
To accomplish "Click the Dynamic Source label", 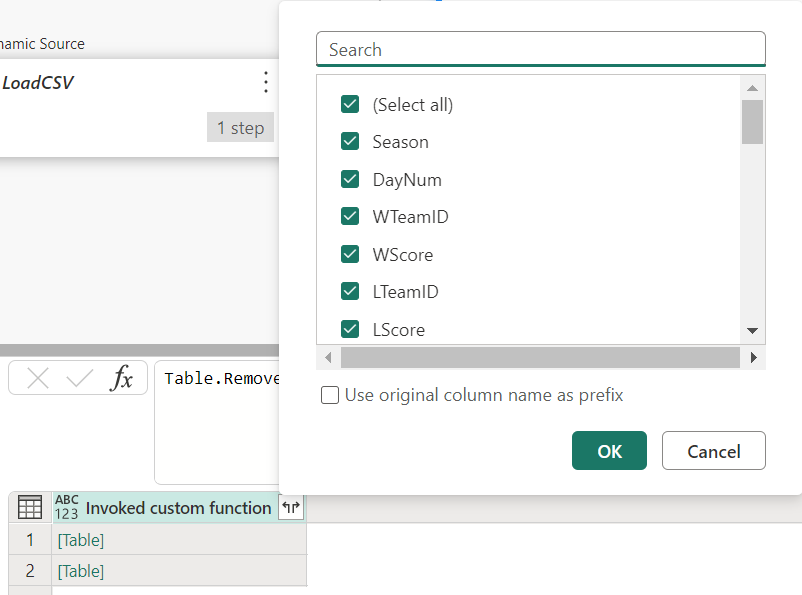I will [x=43, y=44].
